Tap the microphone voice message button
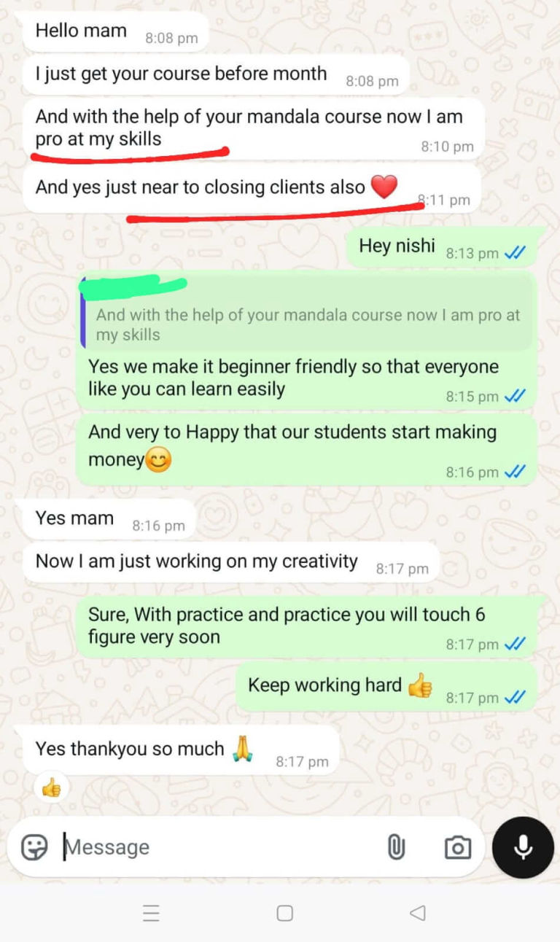The width and height of the screenshot is (560, 942). pyautogui.click(x=523, y=847)
